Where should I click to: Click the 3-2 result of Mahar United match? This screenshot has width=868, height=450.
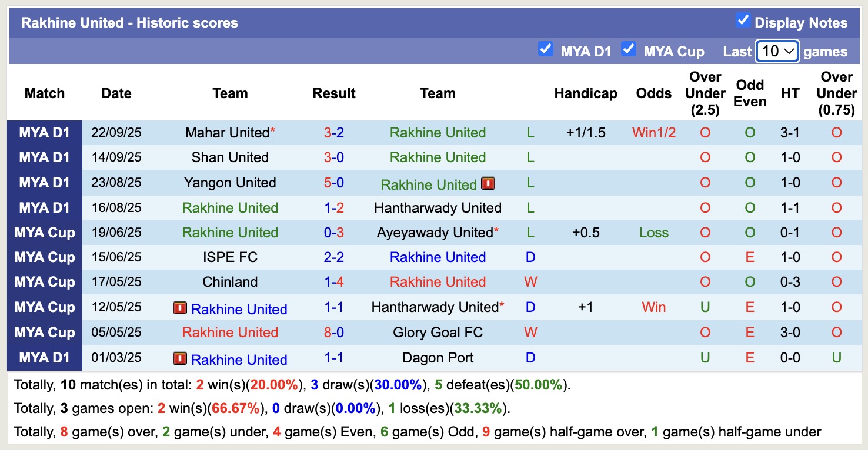point(334,133)
